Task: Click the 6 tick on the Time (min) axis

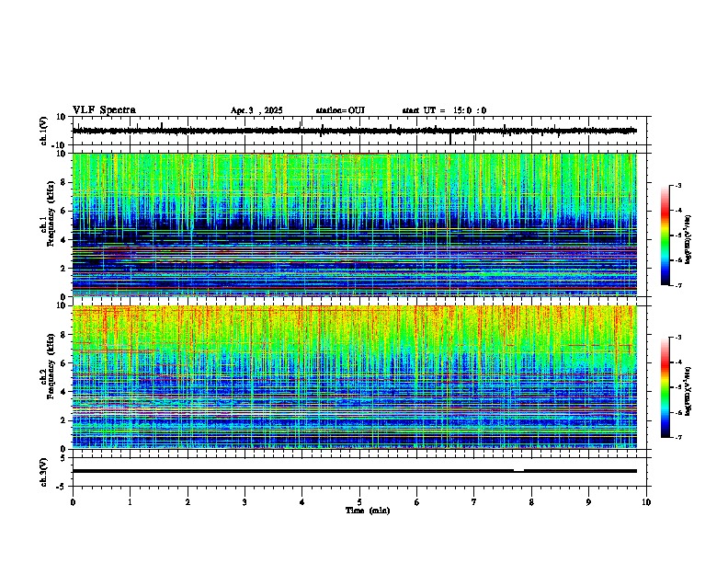Action: click(417, 502)
